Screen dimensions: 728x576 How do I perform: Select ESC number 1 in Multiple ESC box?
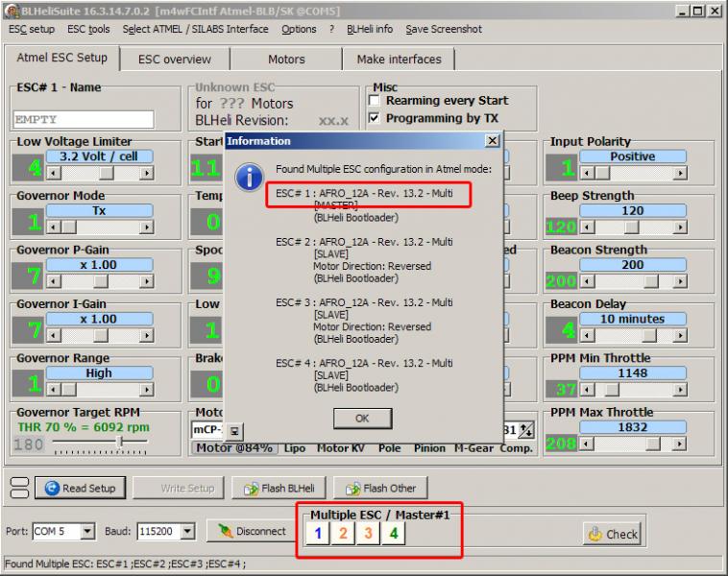click(x=317, y=534)
